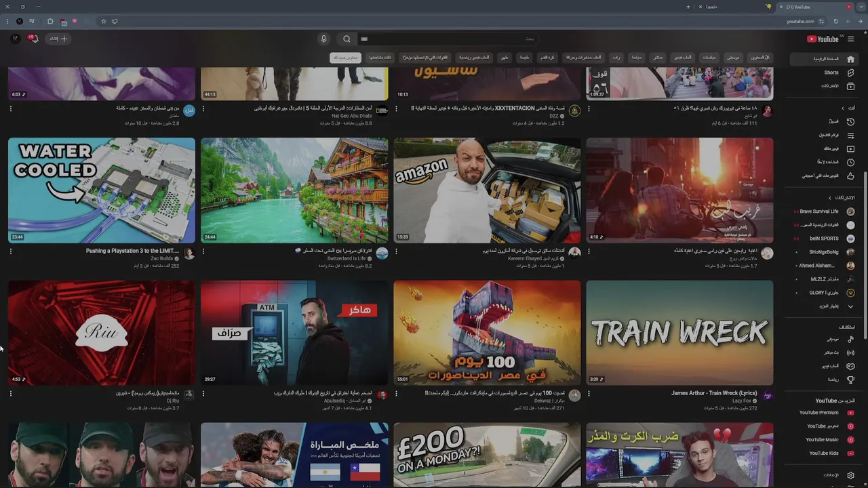Start voice search with microphone
Image resolution: width=868 pixels, height=488 pixels.
[323, 39]
